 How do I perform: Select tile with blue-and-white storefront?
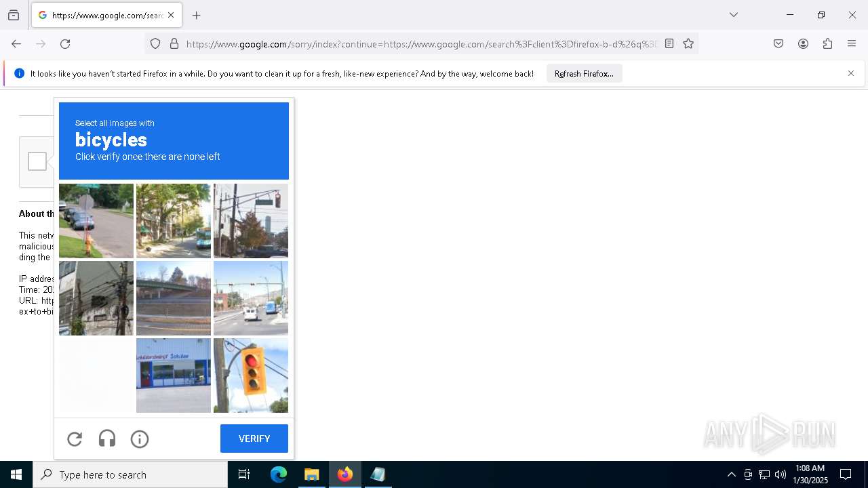[174, 375]
